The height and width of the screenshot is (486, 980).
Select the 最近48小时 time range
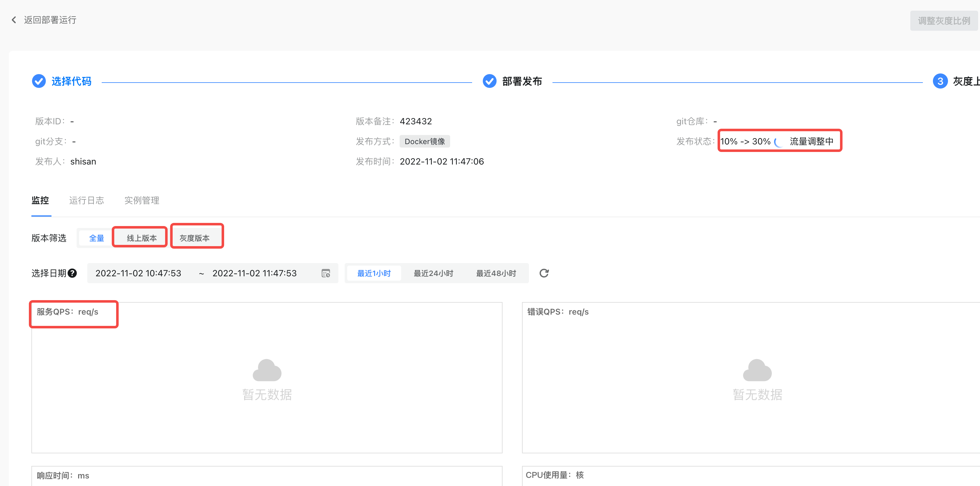click(496, 273)
